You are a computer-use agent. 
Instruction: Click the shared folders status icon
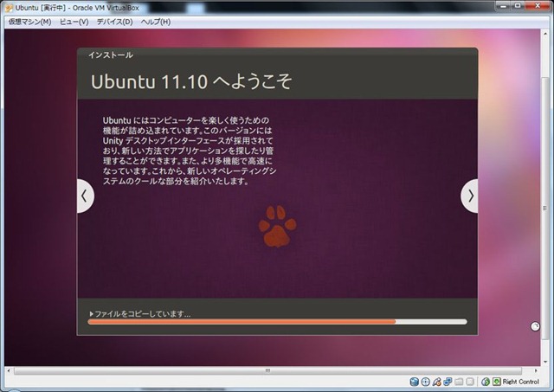coord(460,382)
